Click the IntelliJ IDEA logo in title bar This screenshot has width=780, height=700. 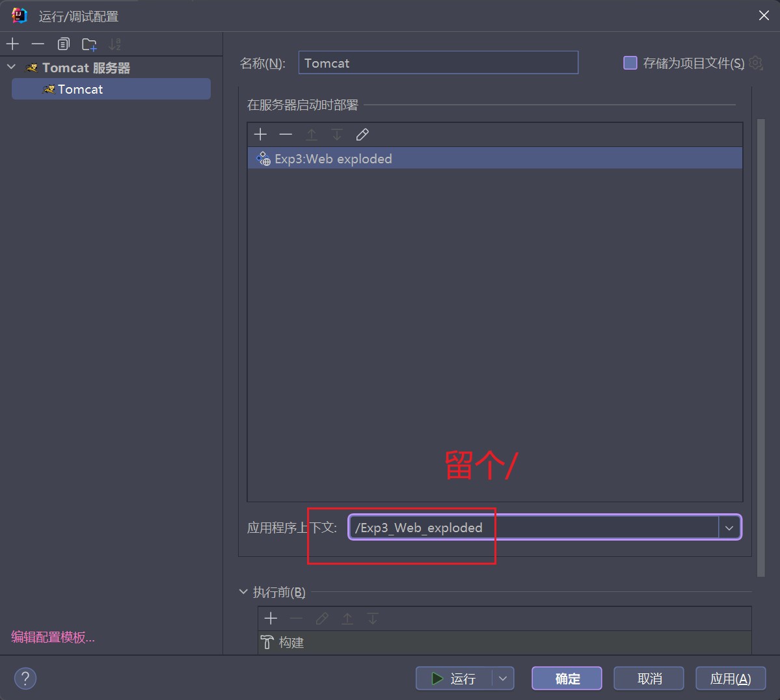click(x=19, y=16)
